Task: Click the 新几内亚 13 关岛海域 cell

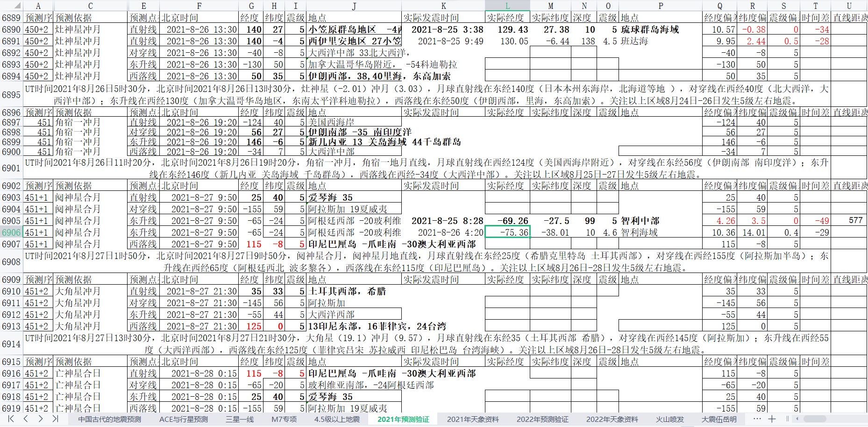Action: coord(354,142)
